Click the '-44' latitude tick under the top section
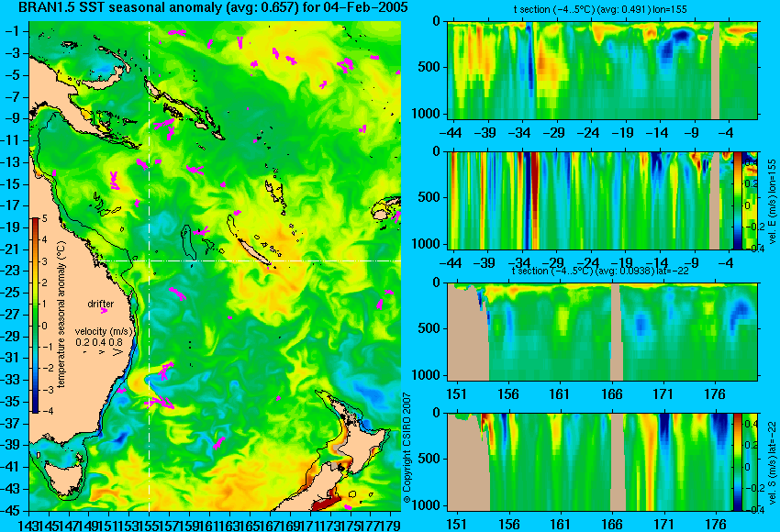 [451, 133]
